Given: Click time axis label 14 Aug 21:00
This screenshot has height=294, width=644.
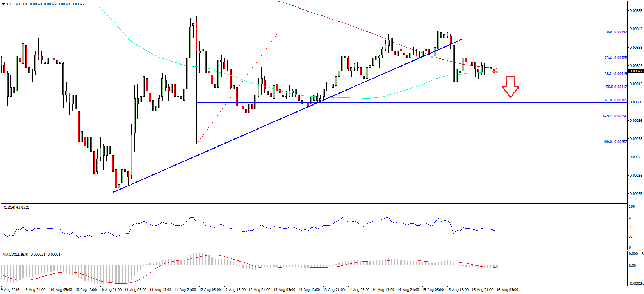Looking at the screenshot, I should [x=408, y=290].
